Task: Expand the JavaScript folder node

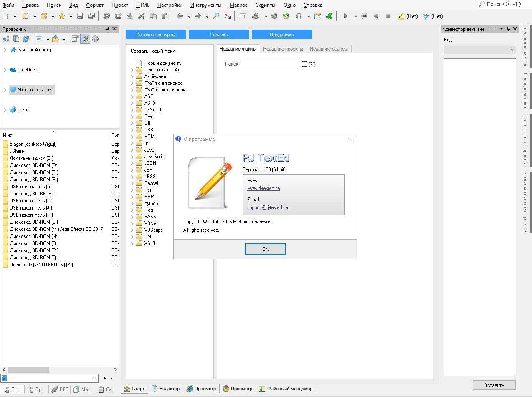Action: coord(132,157)
